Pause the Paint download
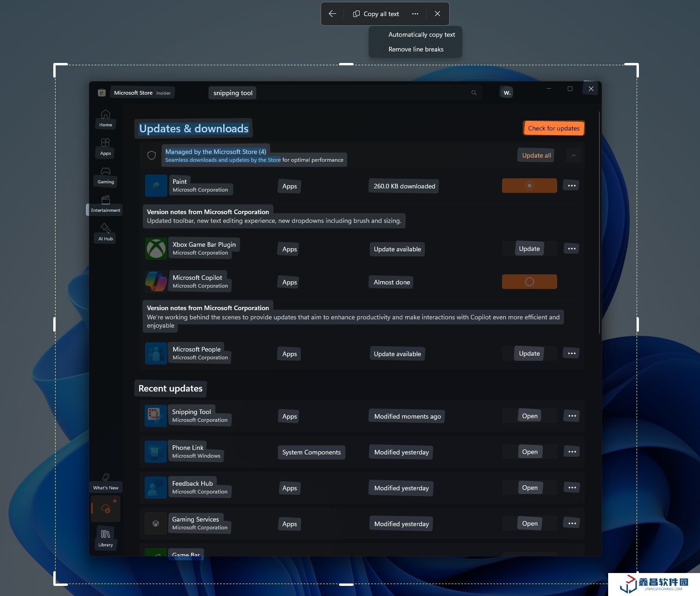The width and height of the screenshot is (700, 596). pyautogui.click(x=529, y=186)
